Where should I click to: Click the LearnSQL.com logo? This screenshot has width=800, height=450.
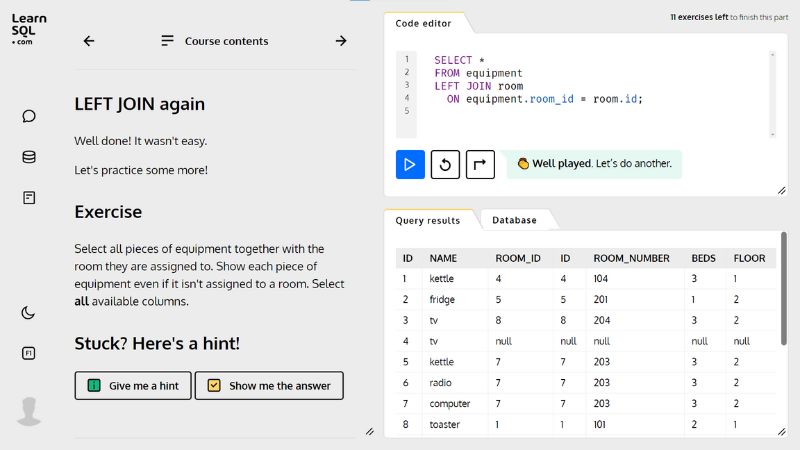click(29, 29)
